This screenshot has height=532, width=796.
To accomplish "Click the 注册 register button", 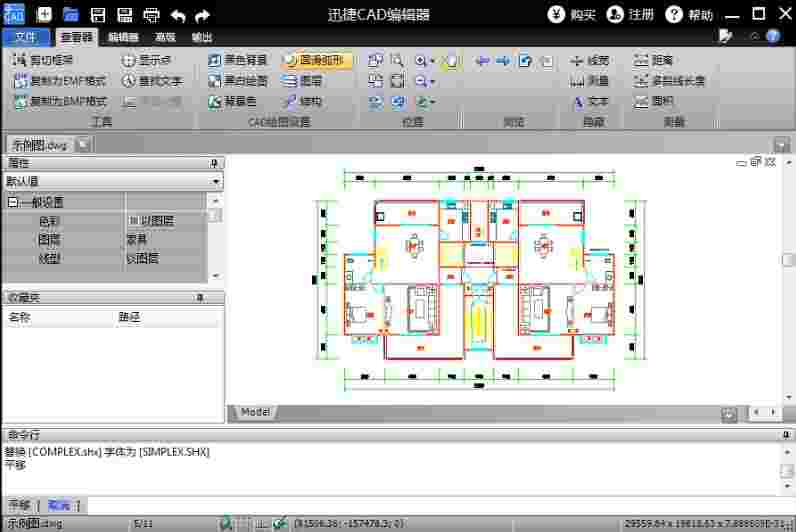I will 630,14.
